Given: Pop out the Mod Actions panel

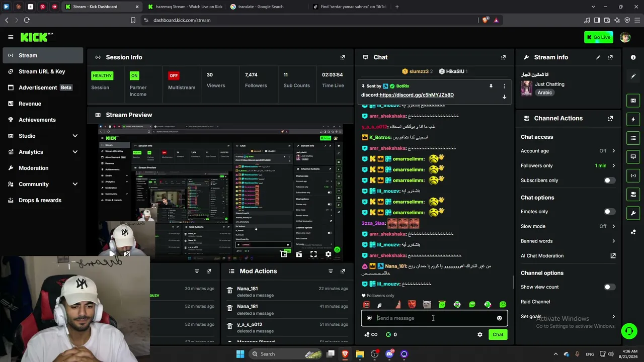Looking at the screenshot, I should 343,271.
